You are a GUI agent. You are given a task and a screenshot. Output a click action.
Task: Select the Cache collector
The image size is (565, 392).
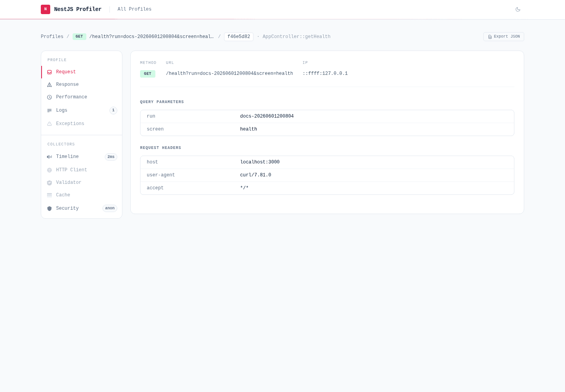coord(82,195)
